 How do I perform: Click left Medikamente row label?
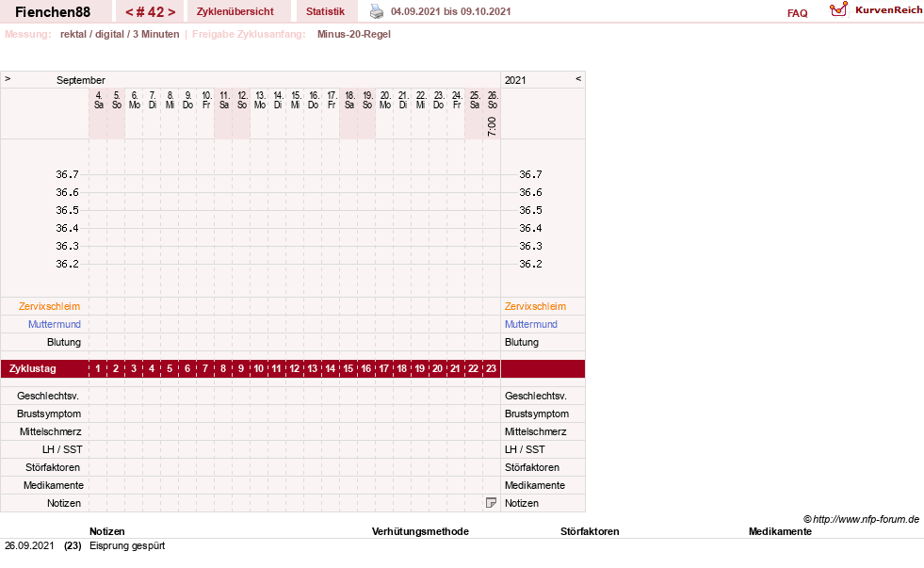(x=54, y=485)
